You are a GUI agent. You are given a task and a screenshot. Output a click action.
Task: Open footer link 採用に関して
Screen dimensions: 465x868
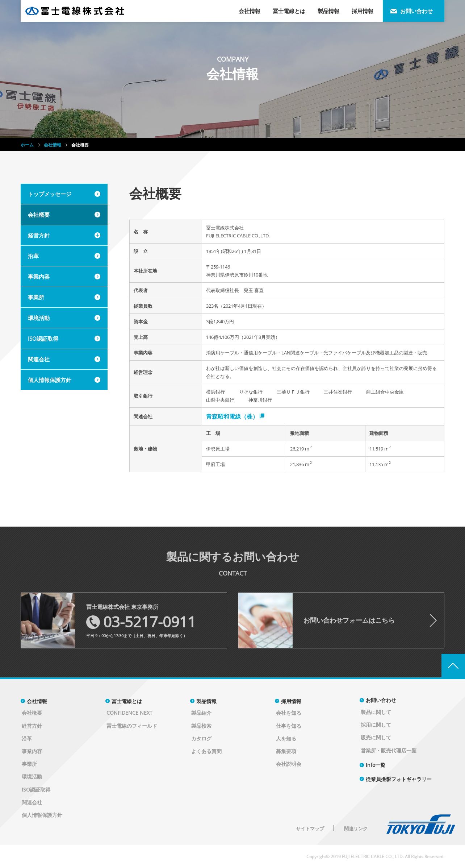376,725
